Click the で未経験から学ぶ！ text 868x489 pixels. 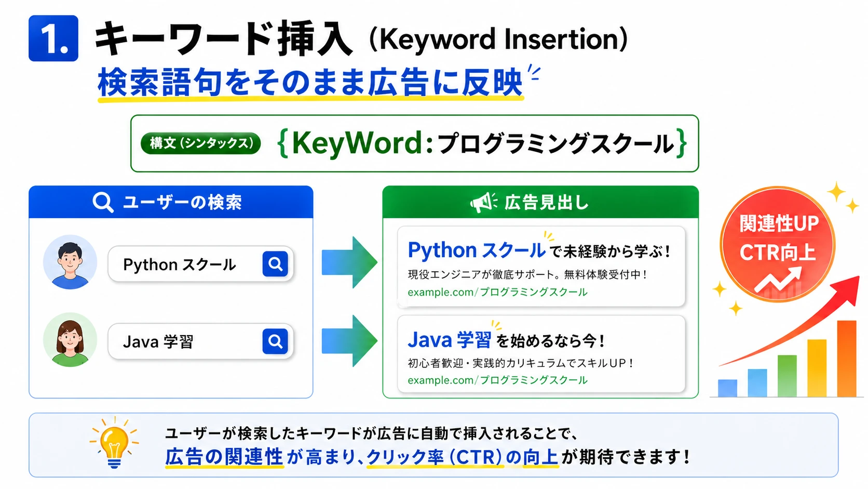610,252
